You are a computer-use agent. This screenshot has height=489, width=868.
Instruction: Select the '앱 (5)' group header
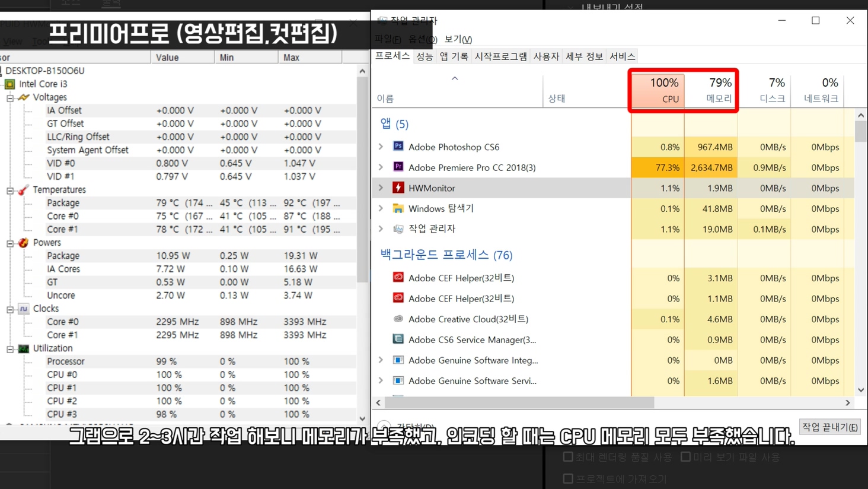pos(394,123)
